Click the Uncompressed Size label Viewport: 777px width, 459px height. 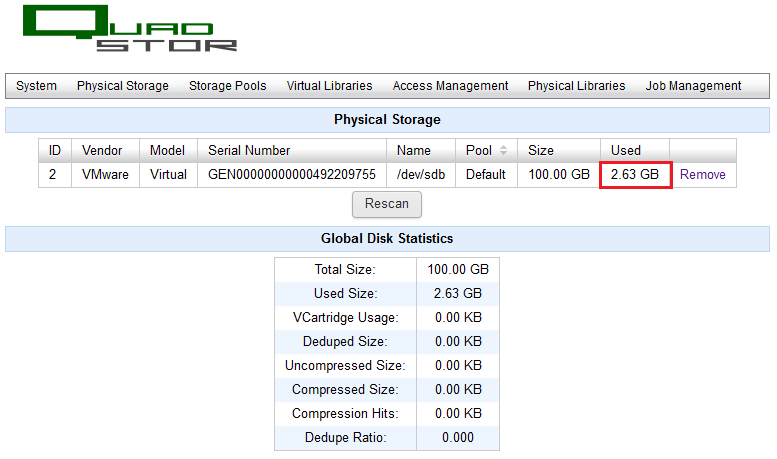pyautogui.click(x=345, y=365)
